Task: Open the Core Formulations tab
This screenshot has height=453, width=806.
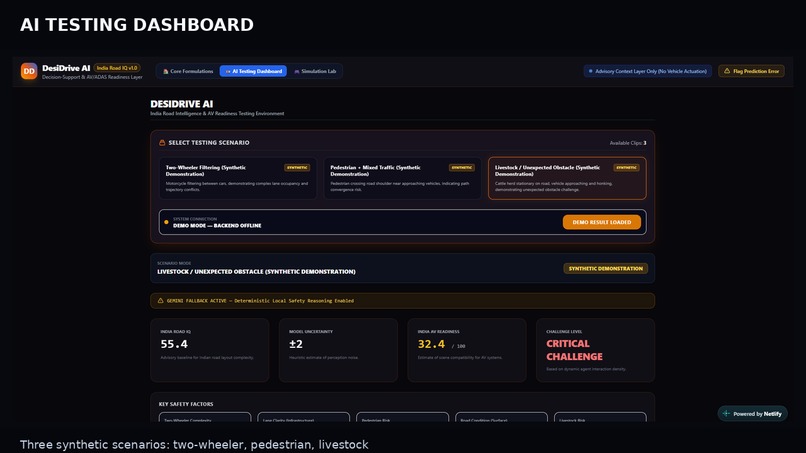Action: (x=188, y=71)
